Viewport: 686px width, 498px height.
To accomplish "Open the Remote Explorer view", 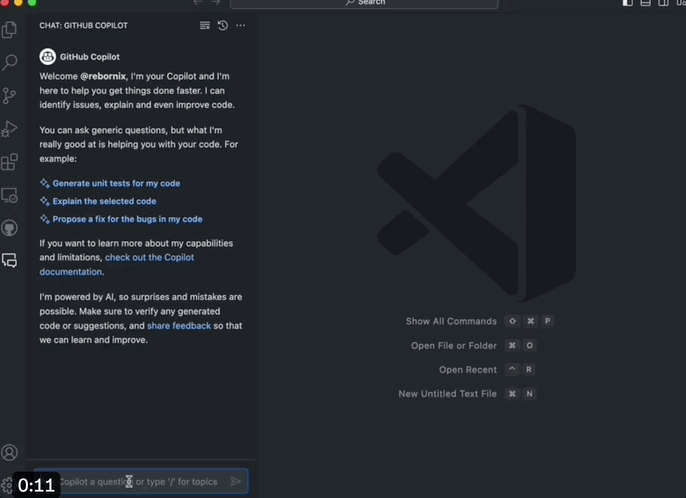I will click(9, 195).
